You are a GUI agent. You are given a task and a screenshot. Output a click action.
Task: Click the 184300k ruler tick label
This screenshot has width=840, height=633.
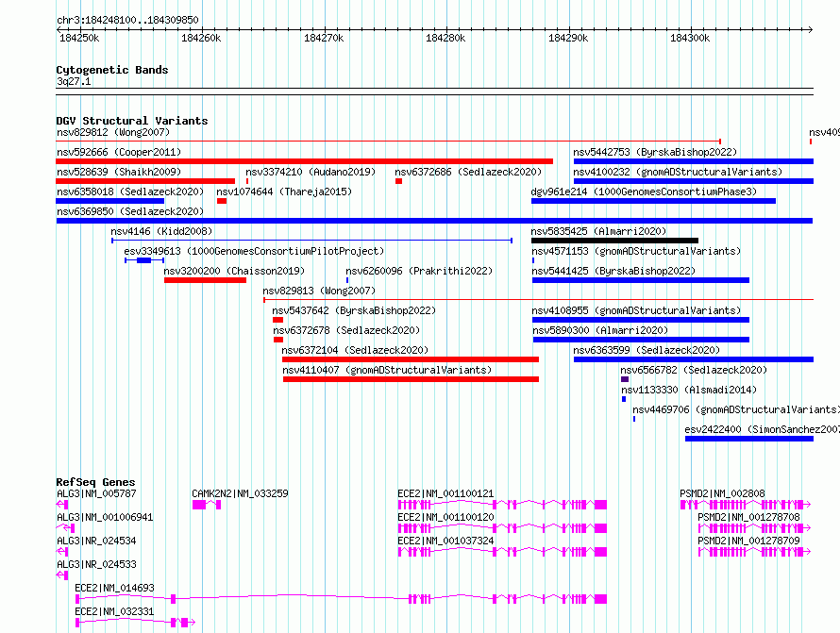(x=690, y=39)
